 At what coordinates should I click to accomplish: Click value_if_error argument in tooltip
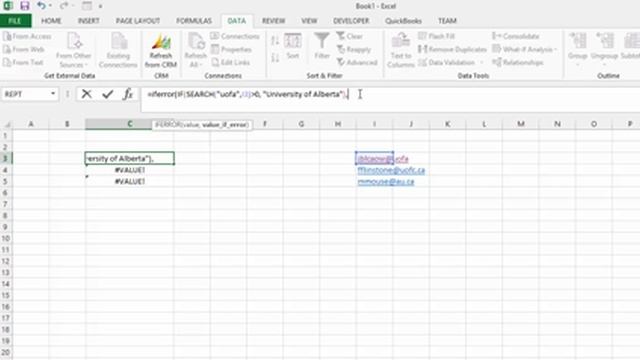click(224, 125)
